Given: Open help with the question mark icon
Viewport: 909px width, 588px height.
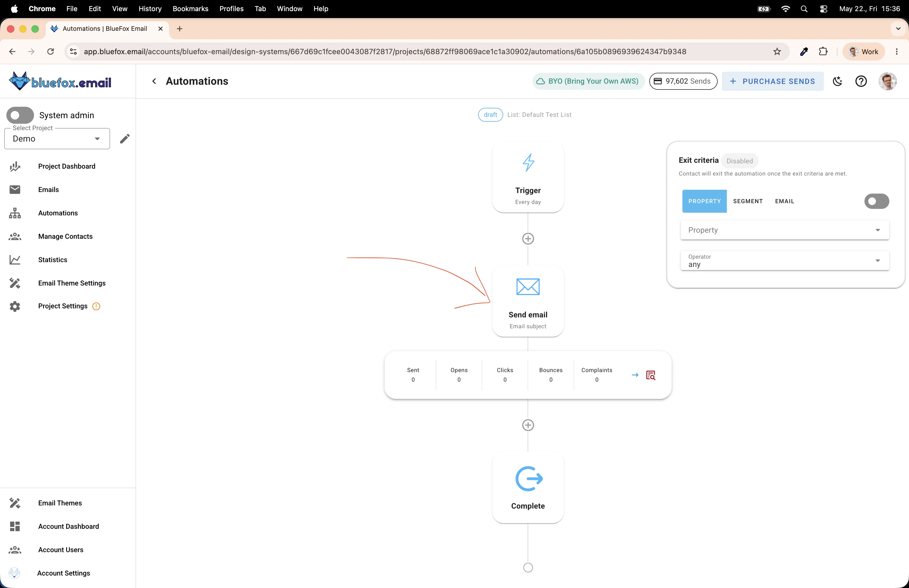Looking at the screenshot, I should coord(861,81).
